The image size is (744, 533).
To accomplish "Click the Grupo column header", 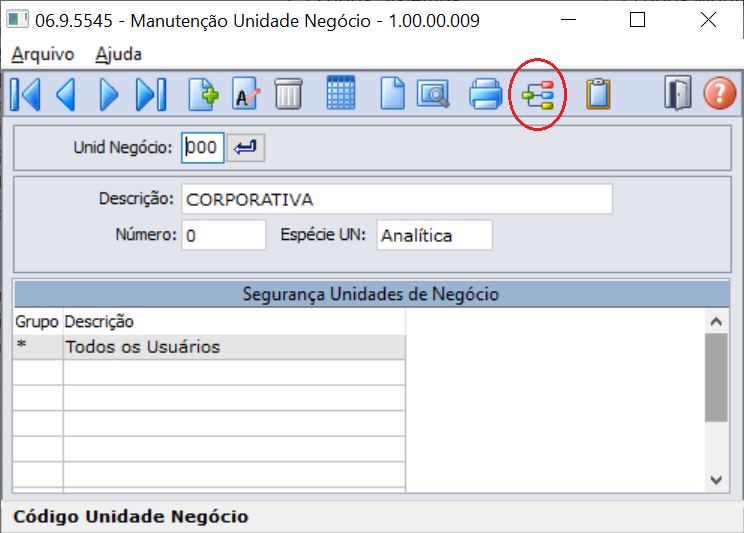I will (37, 322).
